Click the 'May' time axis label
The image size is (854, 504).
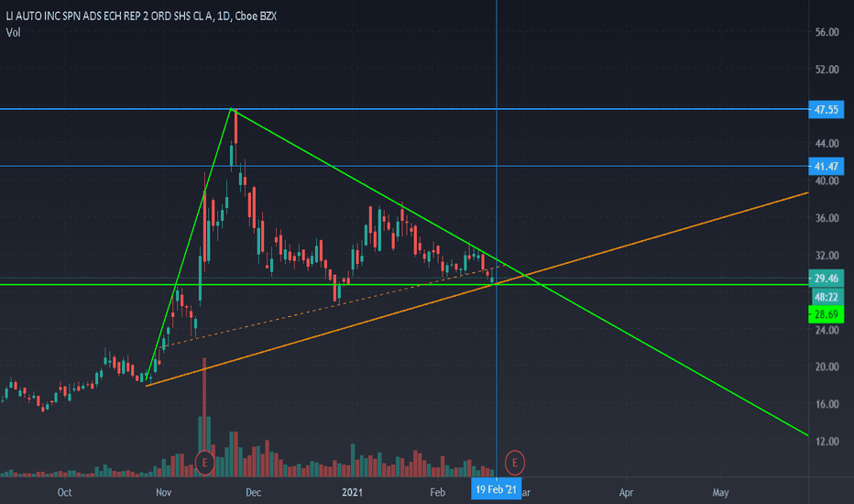click(x=720, y=493)
